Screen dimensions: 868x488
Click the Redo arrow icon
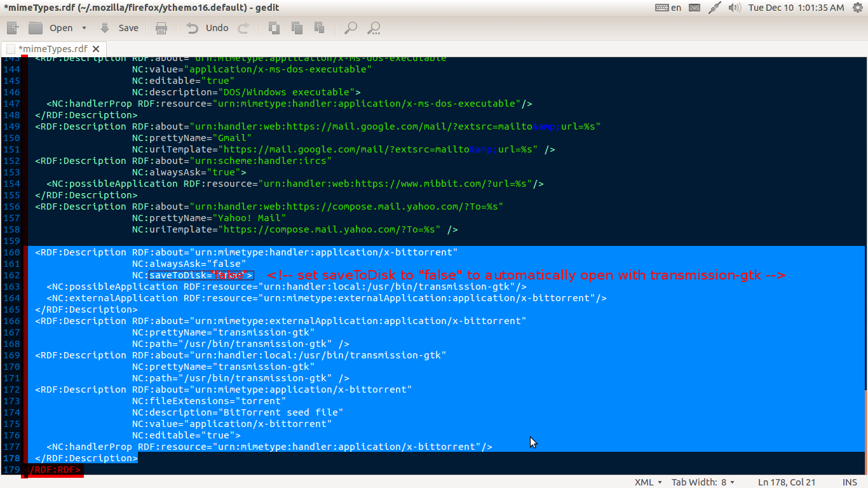[243, 28]
